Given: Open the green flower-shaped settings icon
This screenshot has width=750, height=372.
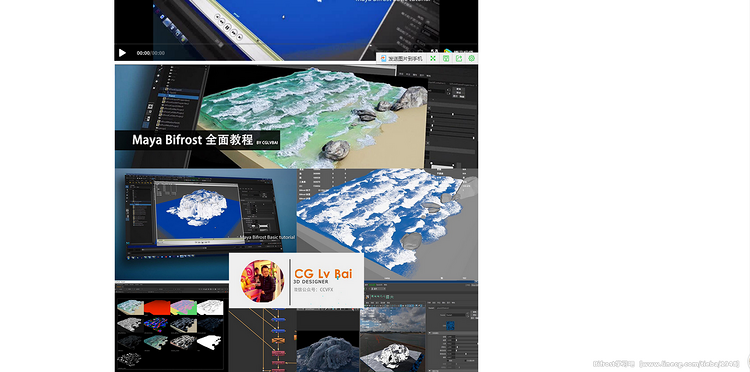Looking at the screenshot, I should click(x=472, y=58).
